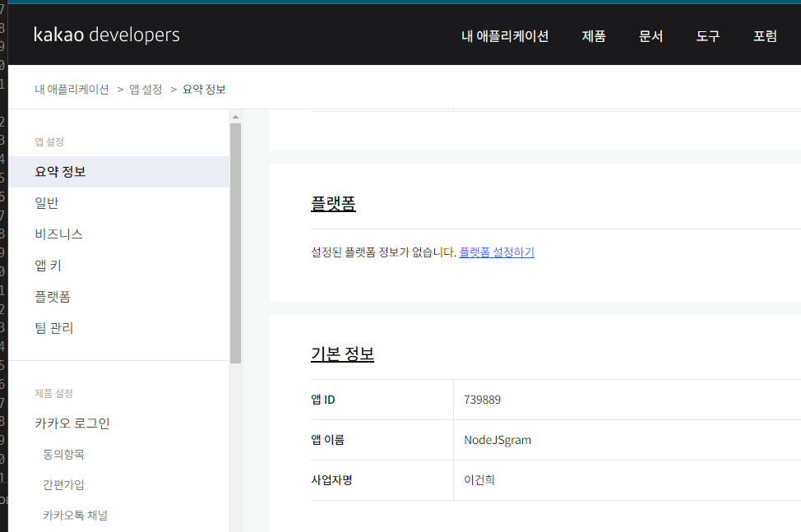
Task: Open the 포럼 menu
Action: [x=766, y=35]
